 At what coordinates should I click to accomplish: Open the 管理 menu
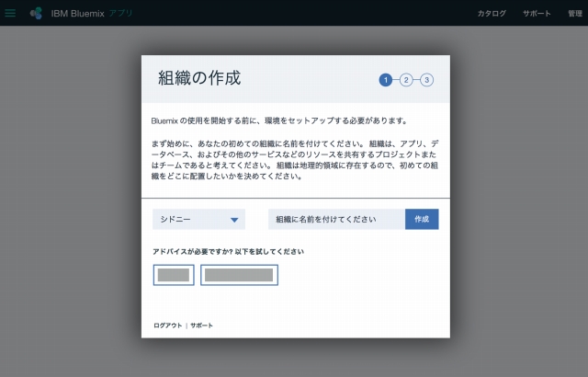(575, 14)
